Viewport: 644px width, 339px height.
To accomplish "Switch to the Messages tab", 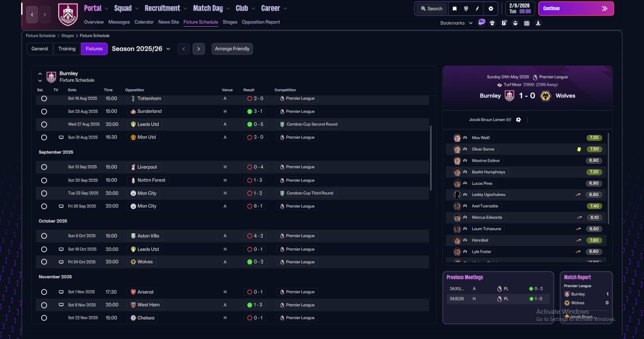I will [119, 22].
